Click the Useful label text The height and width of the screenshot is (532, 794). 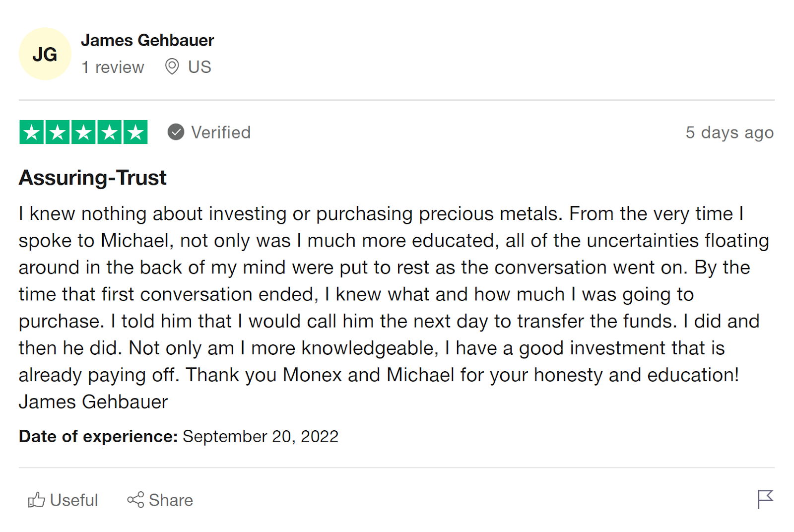[74, 500]
